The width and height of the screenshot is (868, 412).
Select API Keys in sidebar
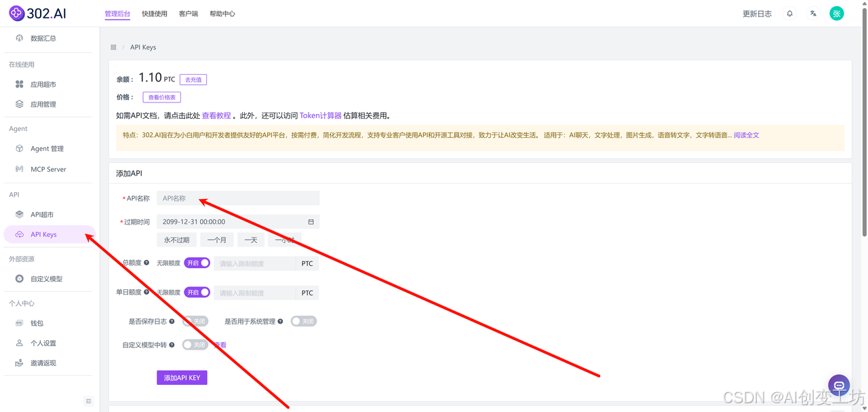tap(49, 234)
